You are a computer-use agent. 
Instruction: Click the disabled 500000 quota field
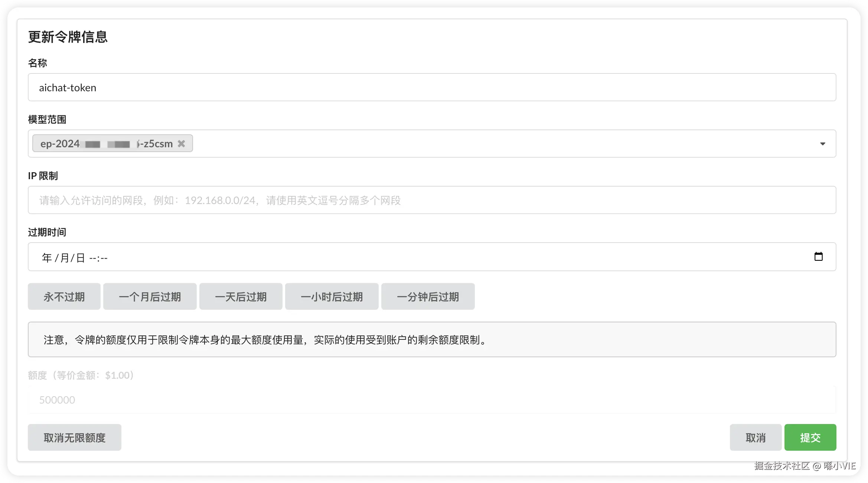(432, 400)
